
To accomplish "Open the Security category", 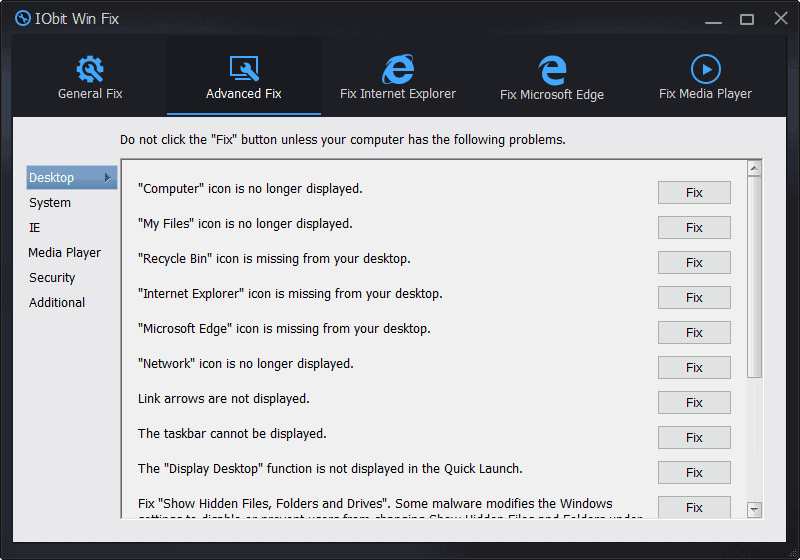I will 52,278.
